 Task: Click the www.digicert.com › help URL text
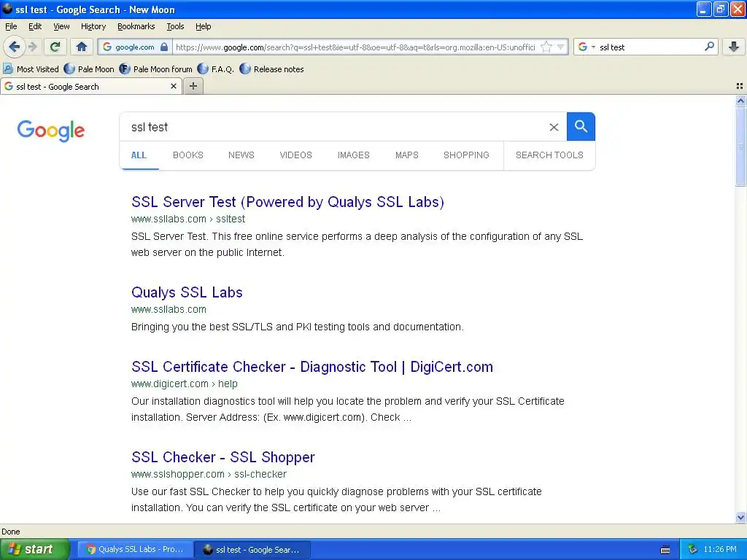pos(185,384)
